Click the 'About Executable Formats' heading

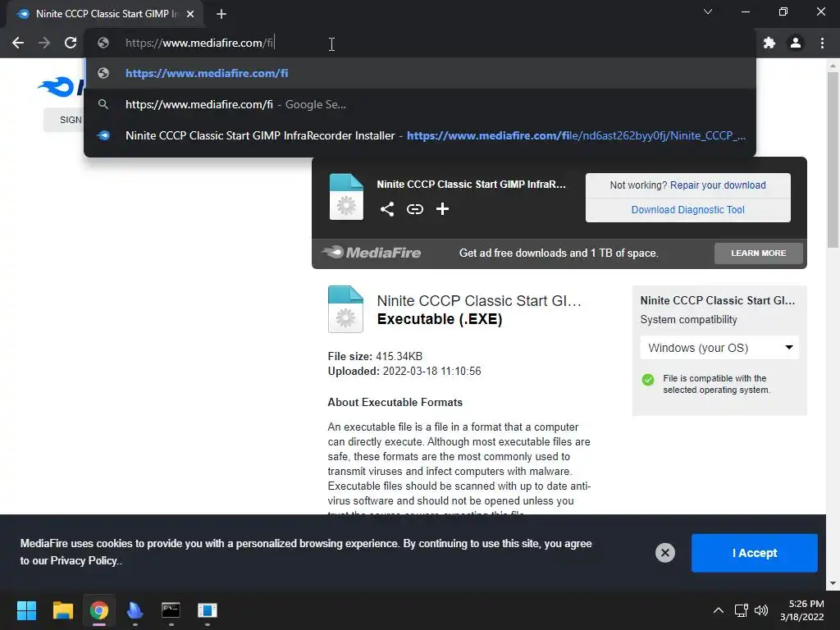coord(395,402)
